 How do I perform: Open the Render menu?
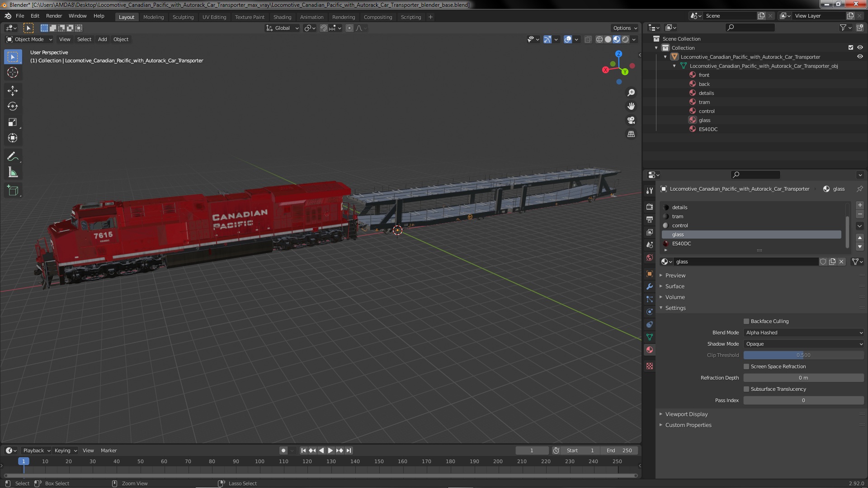click(54, 16)
